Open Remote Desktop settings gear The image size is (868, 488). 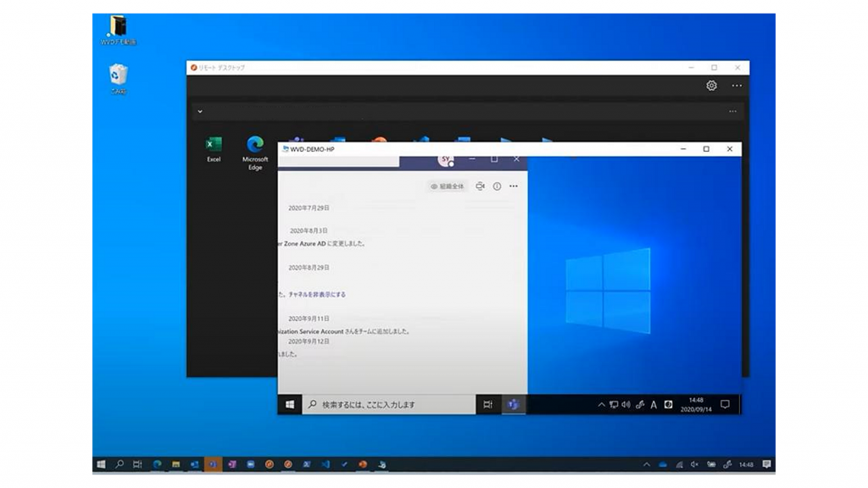711,86
